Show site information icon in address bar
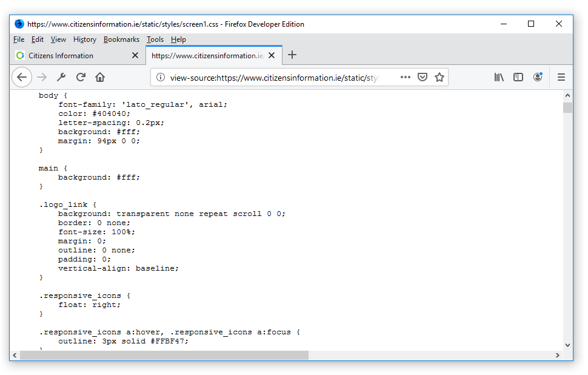The image size is (588, 375). 161,77
